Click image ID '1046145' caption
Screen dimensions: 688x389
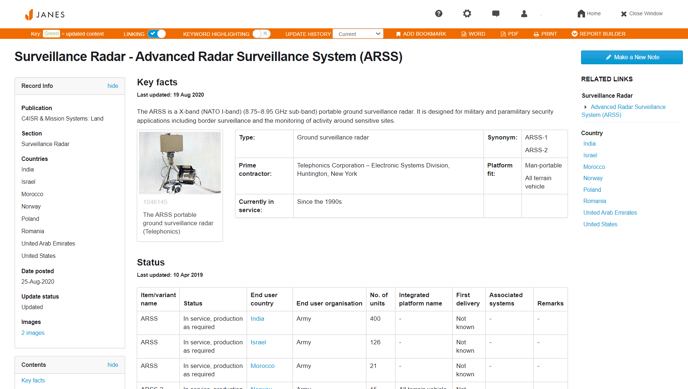coord(155,202)
